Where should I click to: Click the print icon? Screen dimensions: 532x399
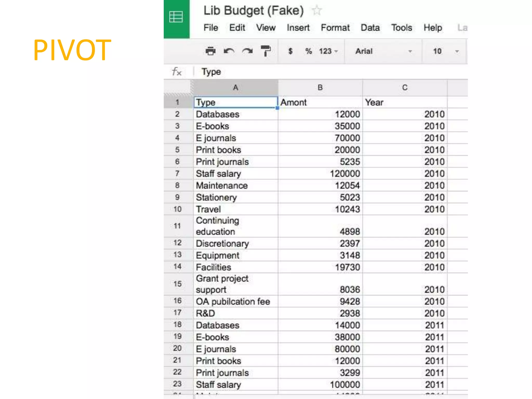(210, 51)
